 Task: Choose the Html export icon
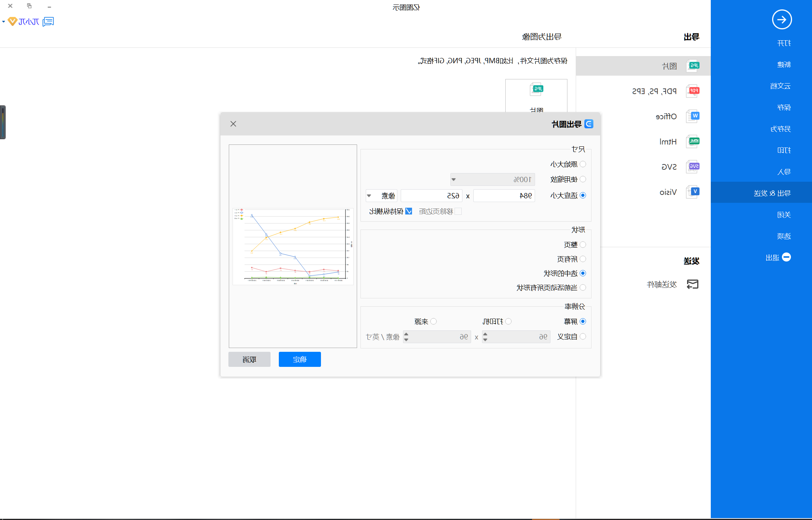click(693, 141)
